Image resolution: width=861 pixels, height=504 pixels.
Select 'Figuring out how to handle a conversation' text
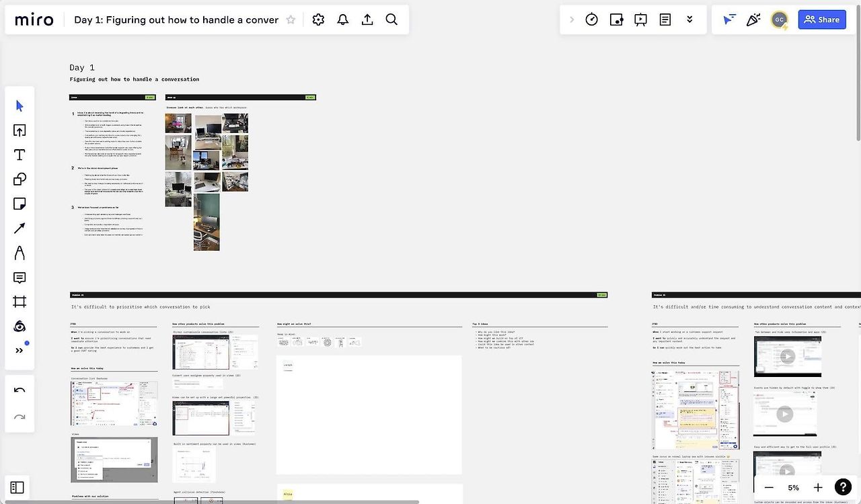[135, 79]
